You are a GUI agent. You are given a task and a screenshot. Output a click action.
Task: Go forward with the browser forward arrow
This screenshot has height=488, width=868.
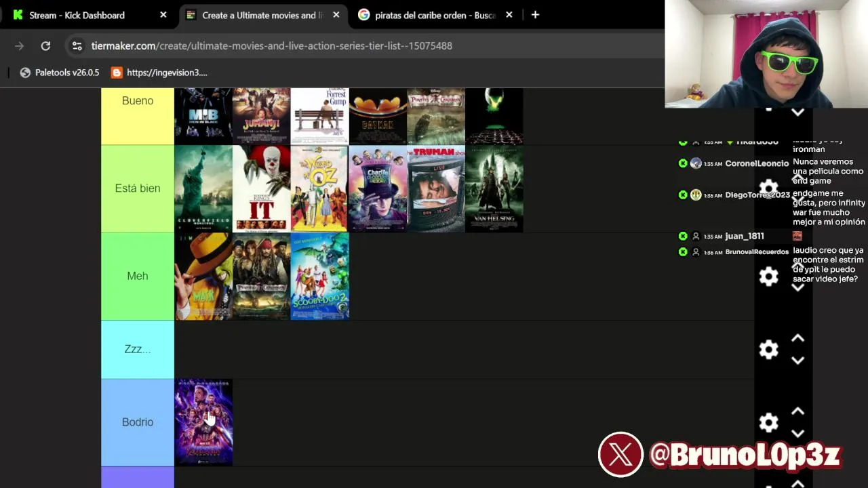coord(19,45)
